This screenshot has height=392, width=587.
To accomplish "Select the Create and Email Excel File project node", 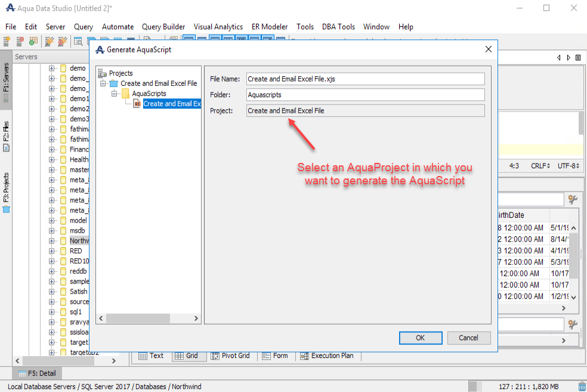I will pyautogui.click(x=159, y=84).
